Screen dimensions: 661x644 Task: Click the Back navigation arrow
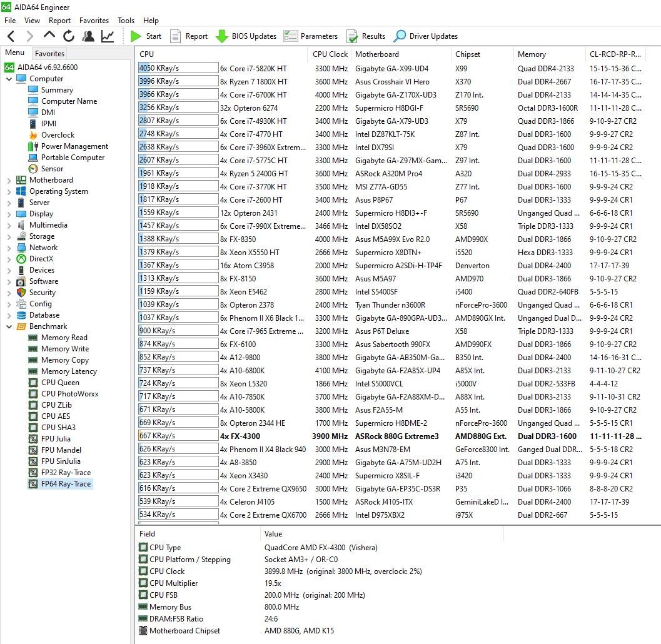coord(11,36)
